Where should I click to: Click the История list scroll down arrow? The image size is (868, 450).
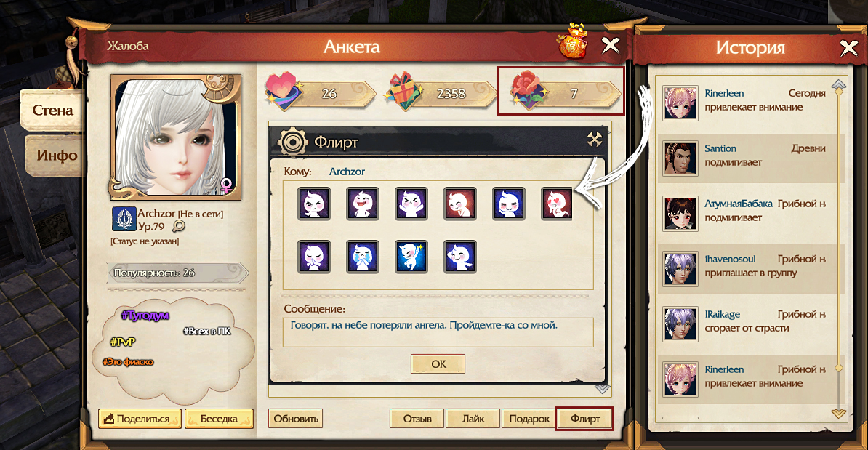839,413
